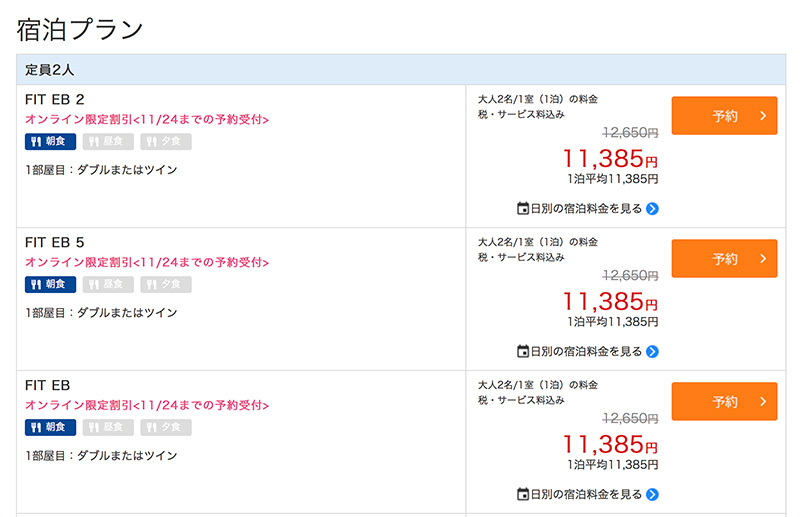Viewport: 800px width, 517px height.
Task: Click the 予約 button for FIT EB 2
Action: coord(724,116)
